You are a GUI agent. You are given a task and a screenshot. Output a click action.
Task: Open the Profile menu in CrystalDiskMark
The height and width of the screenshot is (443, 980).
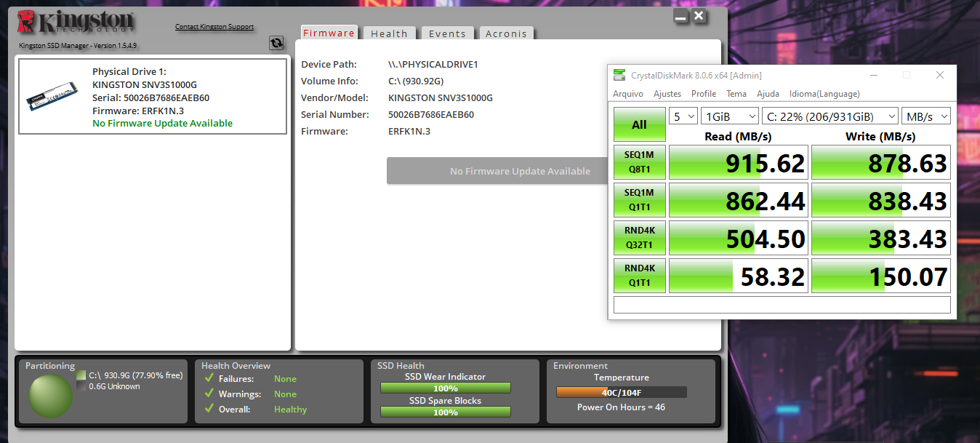pyautogui.click(x=704, y=94)
